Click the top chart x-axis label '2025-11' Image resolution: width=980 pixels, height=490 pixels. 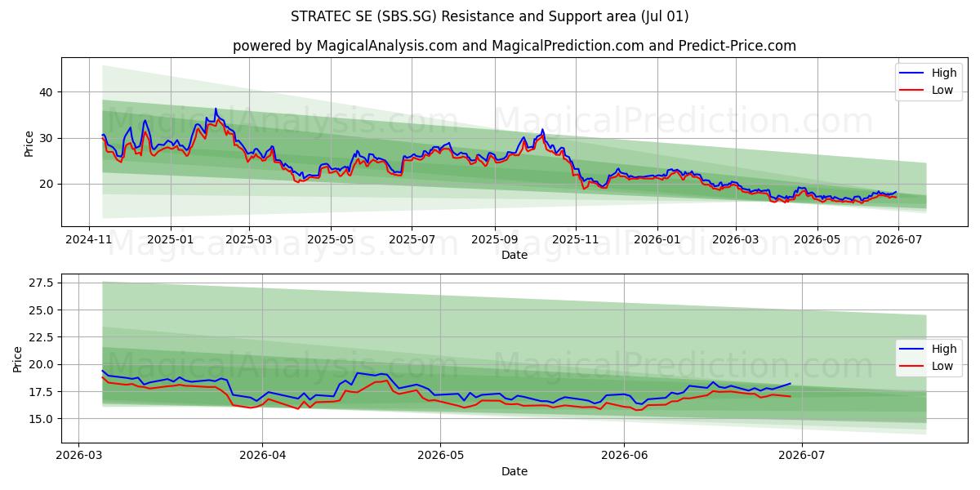575,239
